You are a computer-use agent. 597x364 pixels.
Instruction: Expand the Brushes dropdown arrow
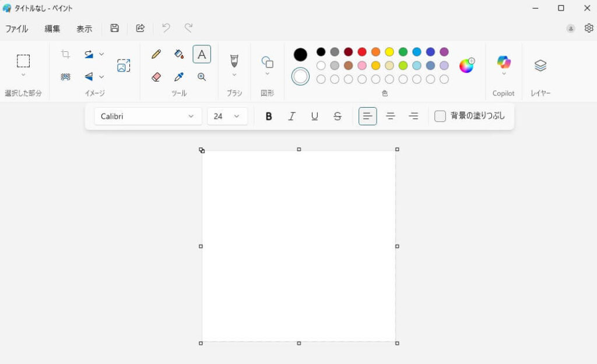pyautogui.click(x=234, y=75)
